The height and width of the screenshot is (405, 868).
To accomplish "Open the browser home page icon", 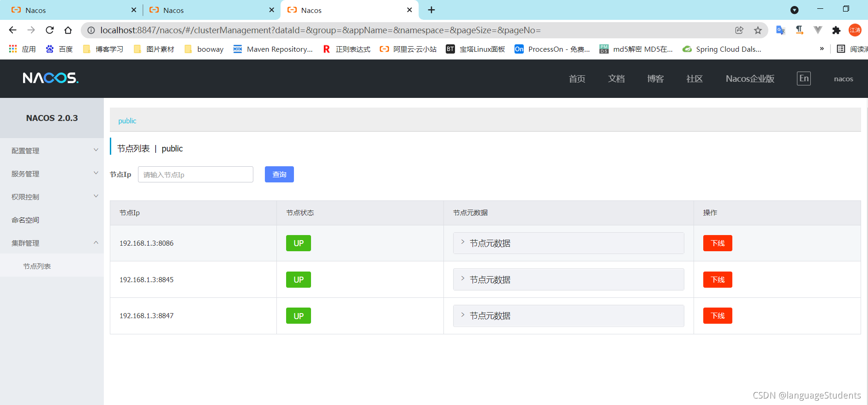I will pyautogui.click(x=68, y=30).
